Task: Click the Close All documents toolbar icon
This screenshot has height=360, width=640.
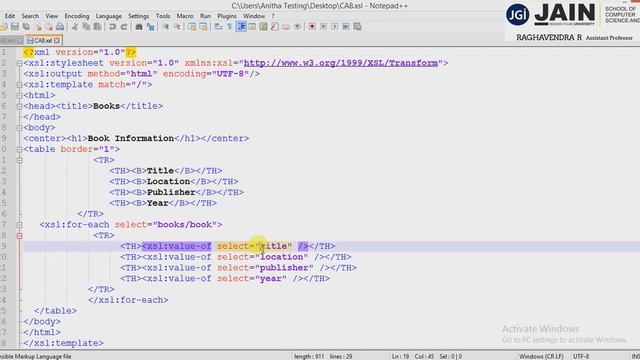Action: click(49, 27)
